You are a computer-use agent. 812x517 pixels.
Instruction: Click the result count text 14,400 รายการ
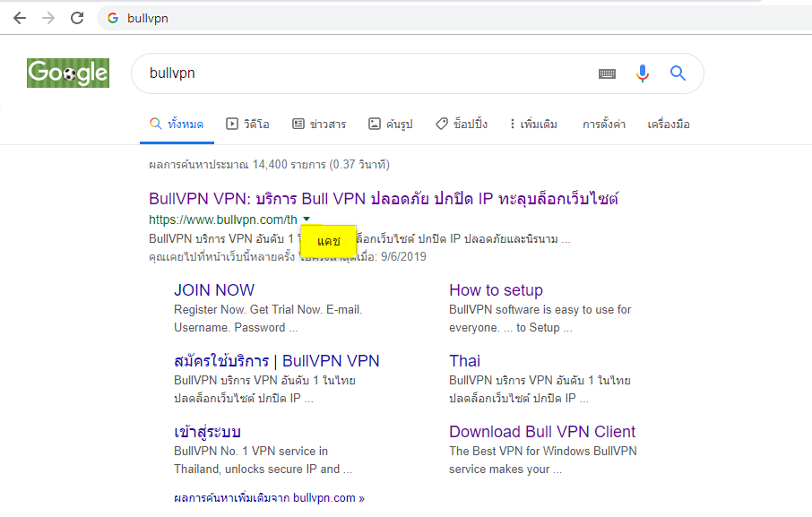[289, 165]
